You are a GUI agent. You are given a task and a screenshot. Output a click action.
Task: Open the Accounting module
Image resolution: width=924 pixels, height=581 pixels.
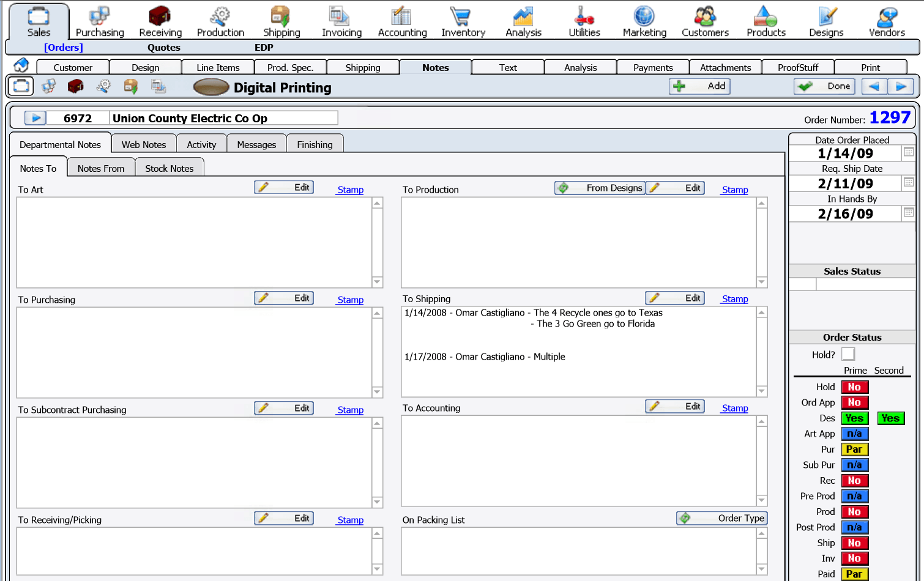tap(402, 21)
